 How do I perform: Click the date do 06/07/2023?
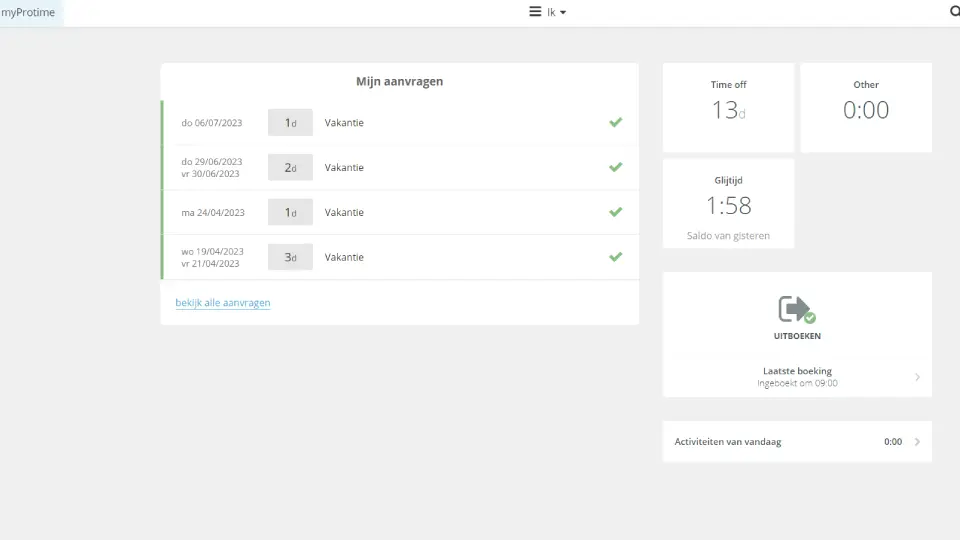click(212, 123)
